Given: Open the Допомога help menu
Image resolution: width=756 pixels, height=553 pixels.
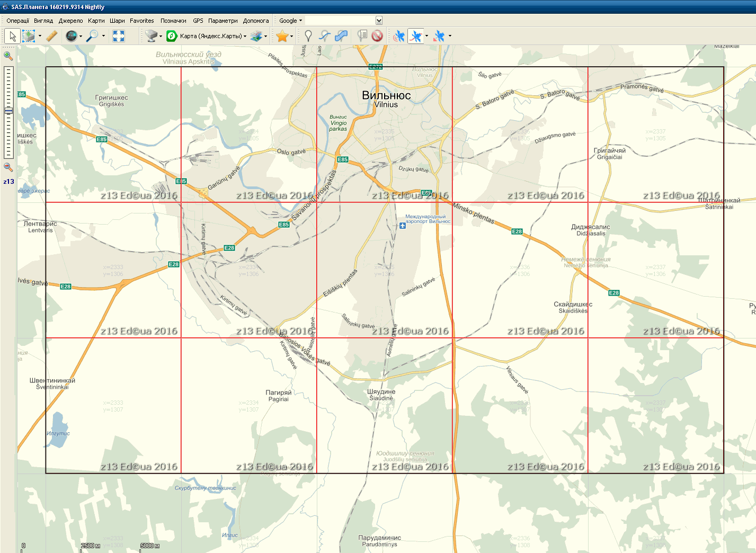Looking at the screenshot, I should (256, 21).
